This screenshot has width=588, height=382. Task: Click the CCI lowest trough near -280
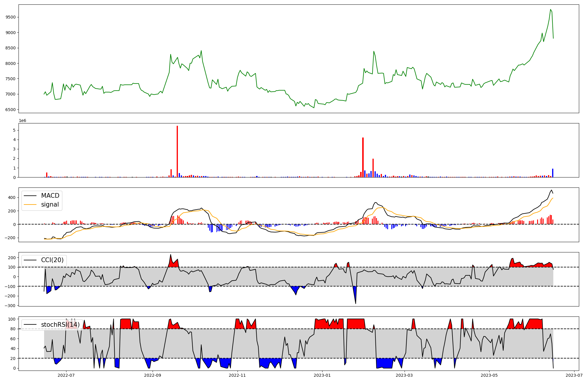[x=356, y=303]
